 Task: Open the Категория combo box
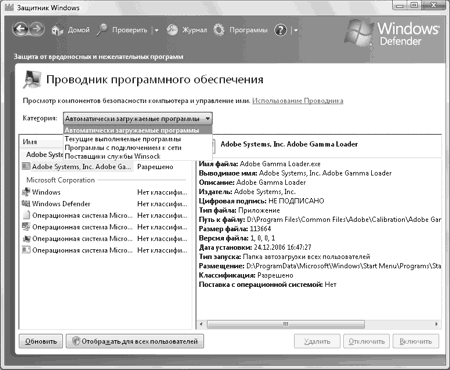pos(137,119)
